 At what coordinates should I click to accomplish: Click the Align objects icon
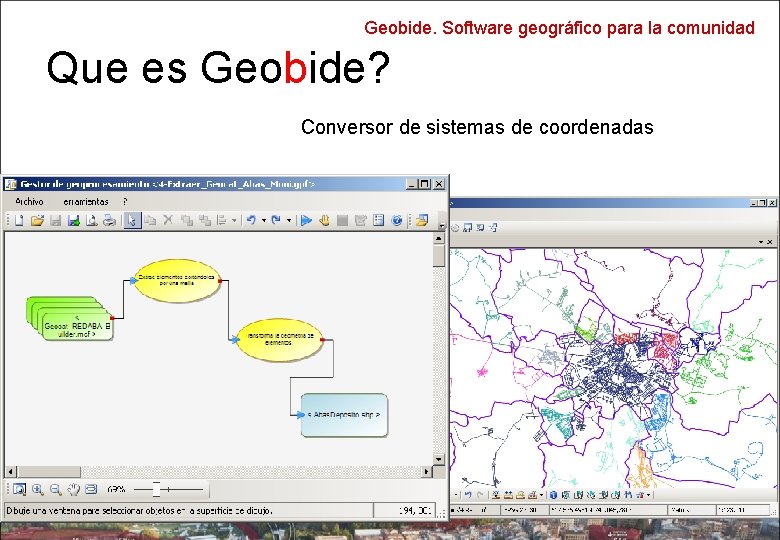(x=222, y=220)
